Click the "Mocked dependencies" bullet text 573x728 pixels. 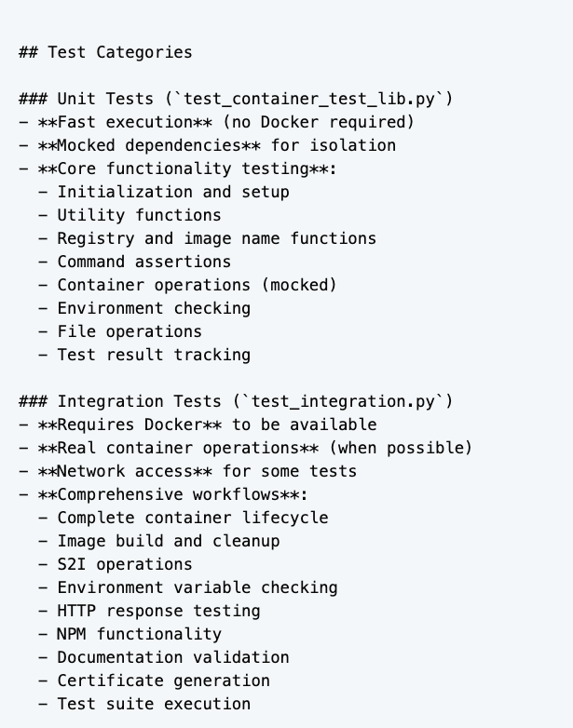(207, 145)
